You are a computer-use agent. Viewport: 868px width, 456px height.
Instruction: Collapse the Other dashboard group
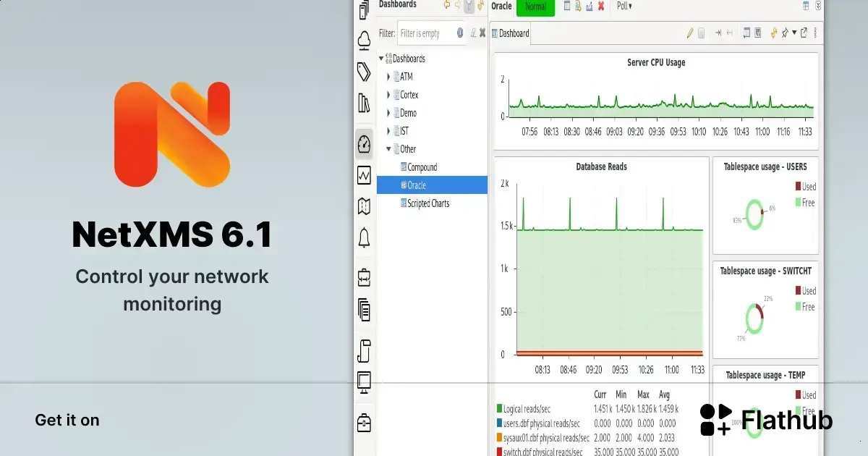click(388, 149)
